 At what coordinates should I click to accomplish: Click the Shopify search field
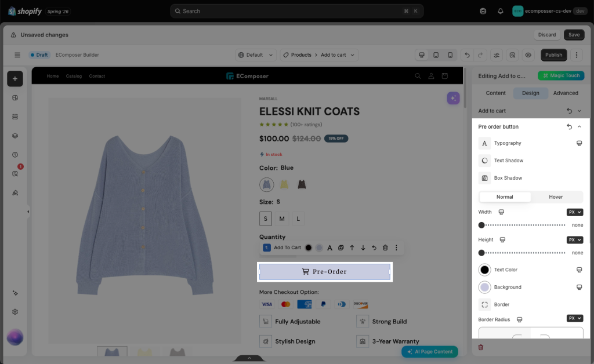296,11
